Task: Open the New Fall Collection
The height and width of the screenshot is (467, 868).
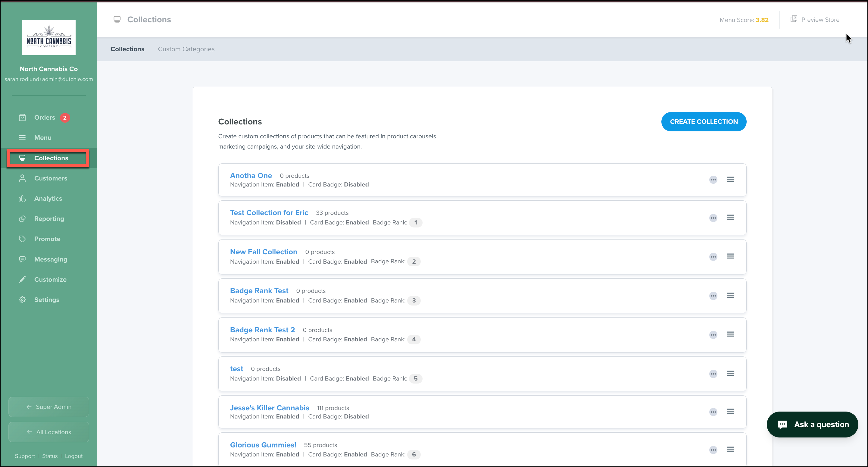Action: click(x=264, y=252)
